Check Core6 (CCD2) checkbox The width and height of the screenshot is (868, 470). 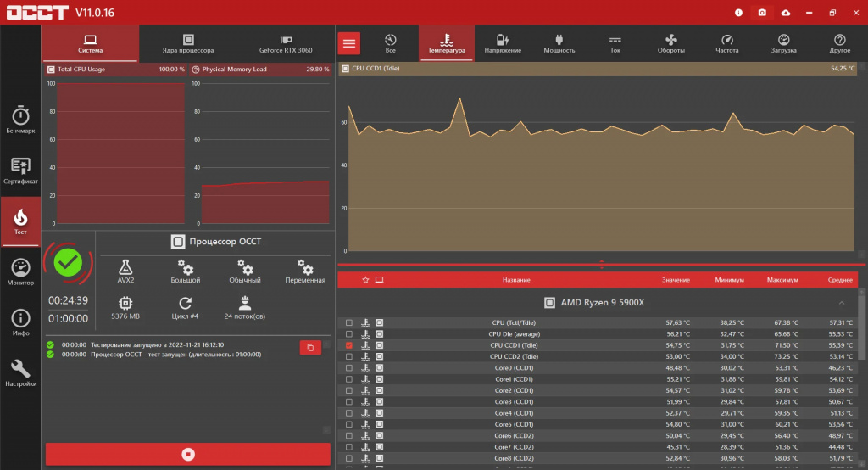click(348, 435)
